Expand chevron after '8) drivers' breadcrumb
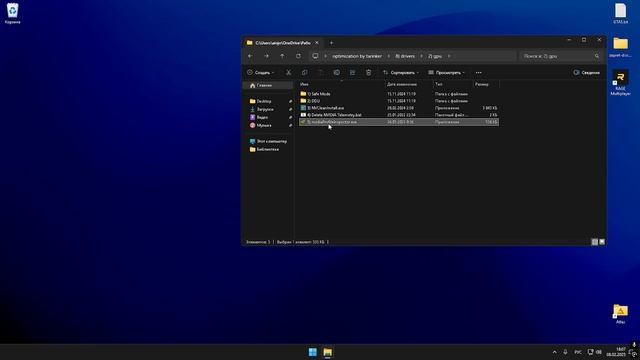The width and height of the screenshot is (640, 360). pos(421,56)
